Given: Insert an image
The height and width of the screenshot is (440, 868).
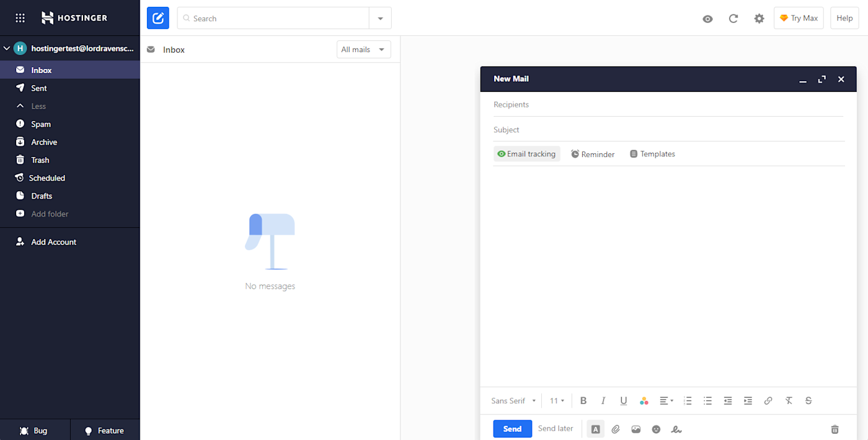Looking at the screenshot, I should (636, 429).
